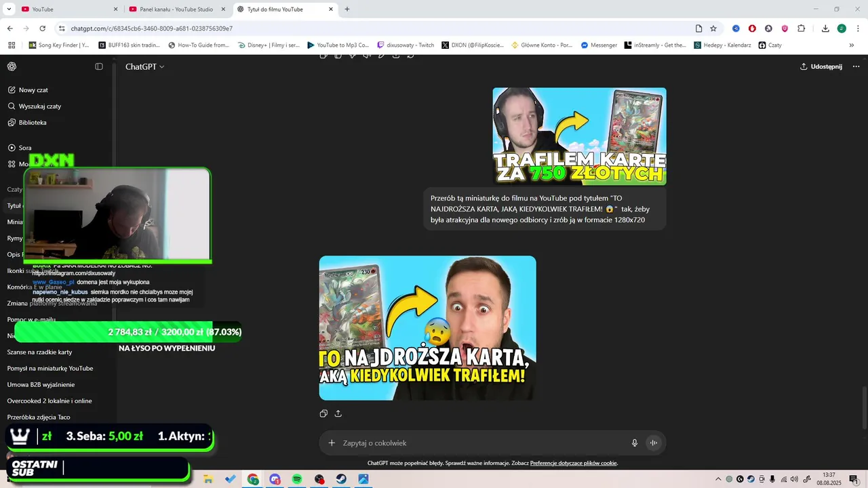Open a new browser tab

point(347,9)
